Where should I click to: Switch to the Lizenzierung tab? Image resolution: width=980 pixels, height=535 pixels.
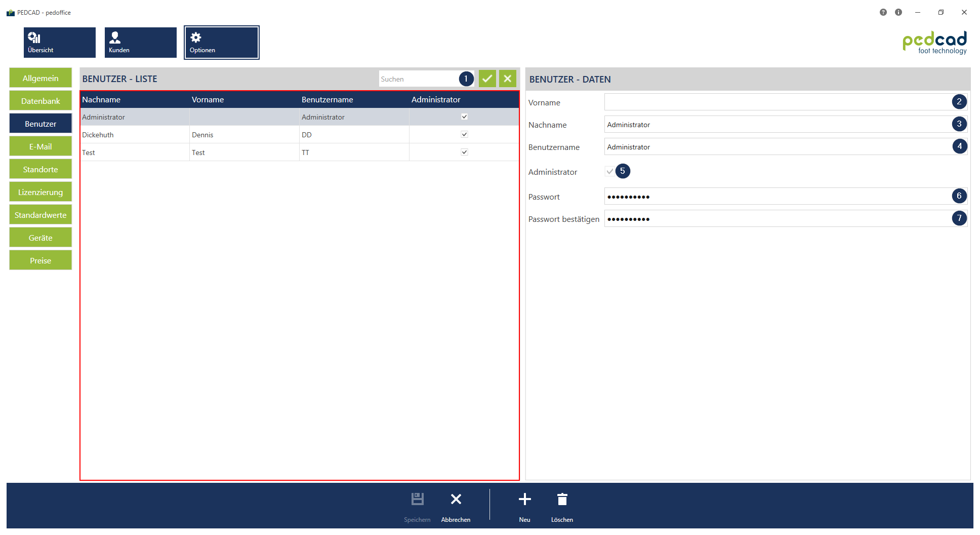click(40, 192)
